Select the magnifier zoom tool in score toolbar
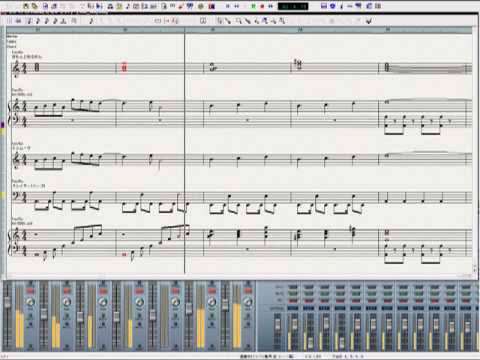Image resolution: width=480 pixels, height=360 pixels. [239, 21]
